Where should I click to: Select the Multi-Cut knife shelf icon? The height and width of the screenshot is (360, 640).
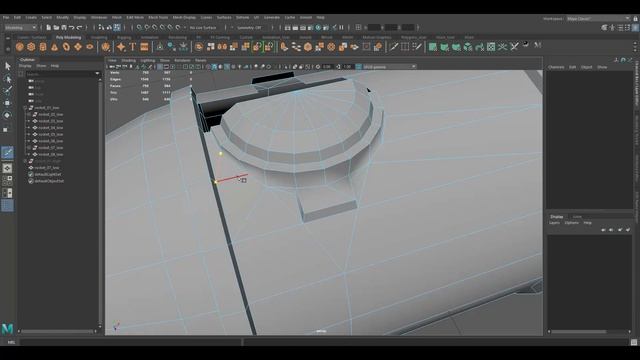[393, 47]
